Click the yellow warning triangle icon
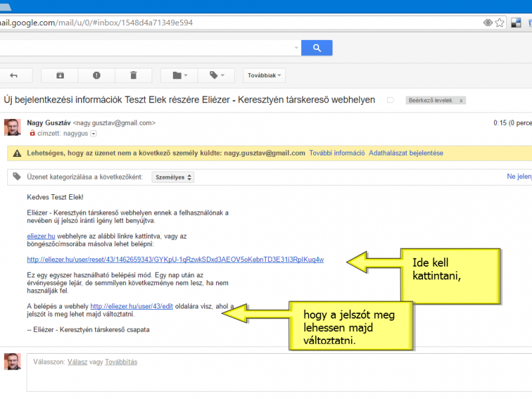Viewport: 532px width, 399px height. point(17,154)
